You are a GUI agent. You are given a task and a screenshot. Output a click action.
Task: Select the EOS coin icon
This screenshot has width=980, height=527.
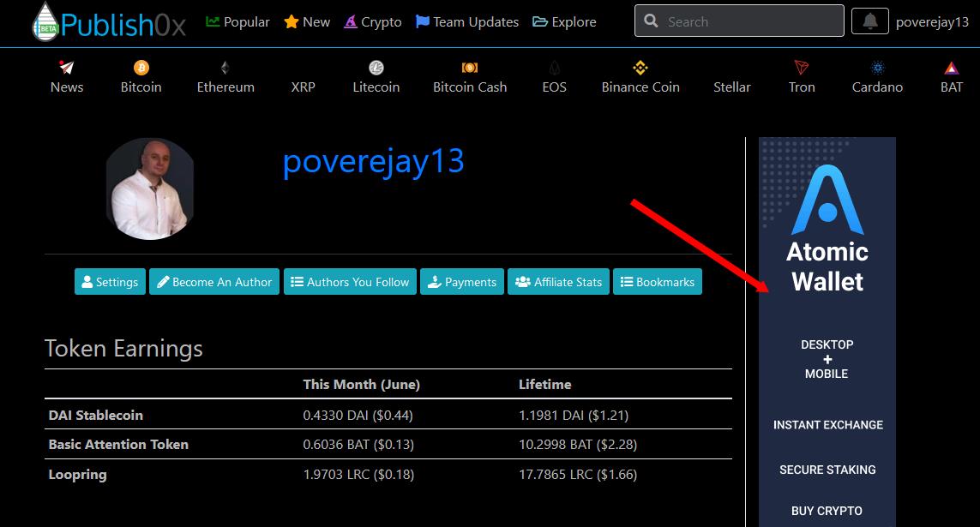click(x=555, y=68)
